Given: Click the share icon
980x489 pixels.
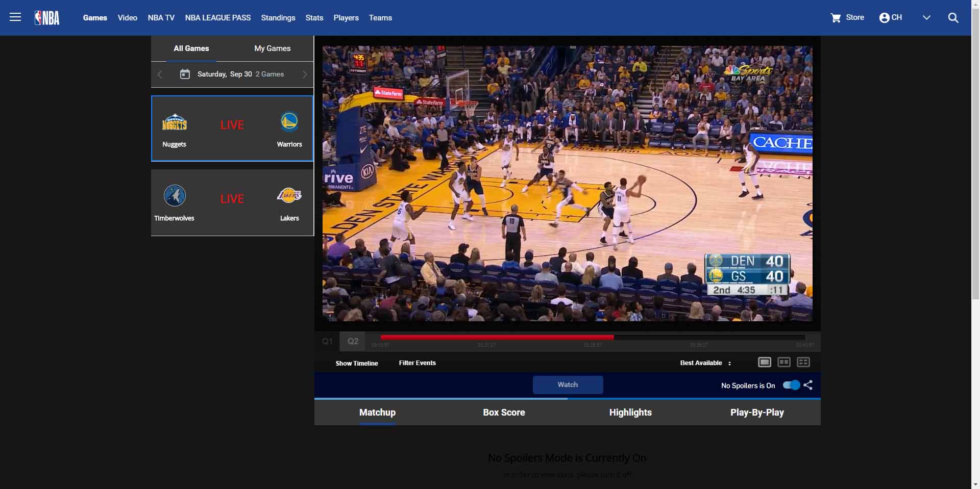Looking at the screenshot, I should (807, 385).
